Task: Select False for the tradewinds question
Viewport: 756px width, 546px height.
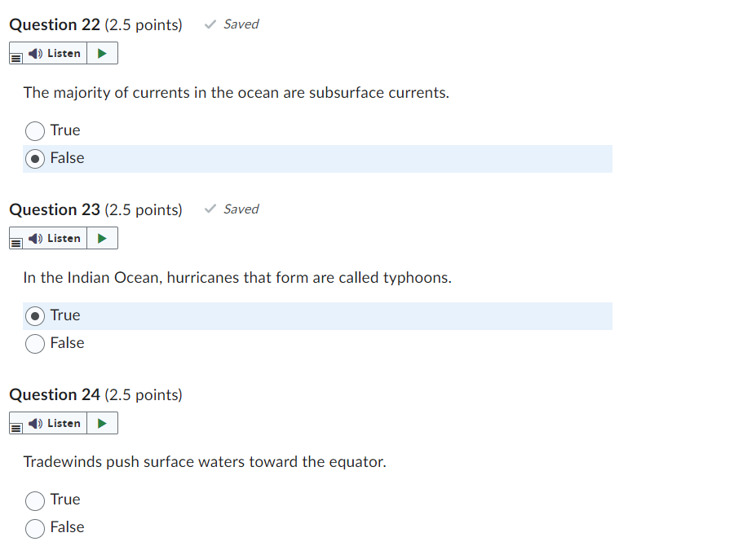Action: click(x=35, y=528)
